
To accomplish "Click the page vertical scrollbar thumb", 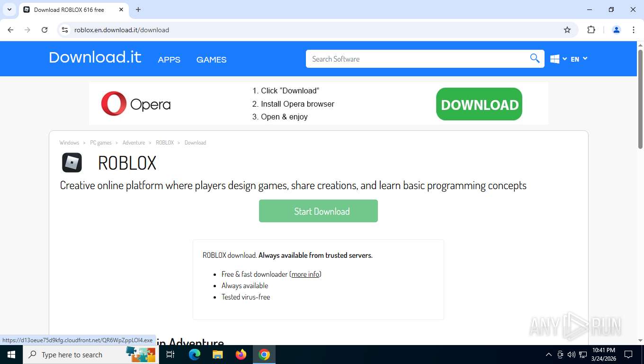I will [640, 99].
